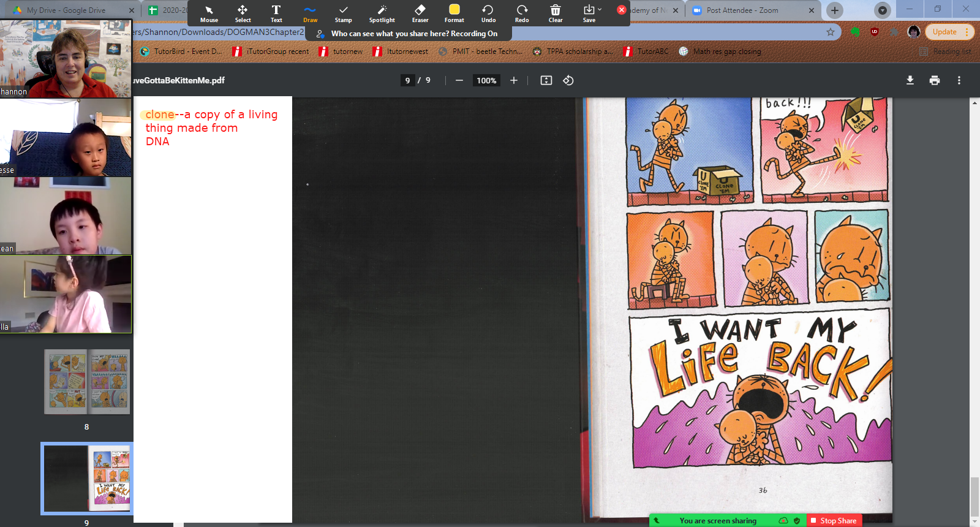Close the My Drive tab
Image resolution: width=980 pixels, height=527 pixels.
tap(132, 10)
